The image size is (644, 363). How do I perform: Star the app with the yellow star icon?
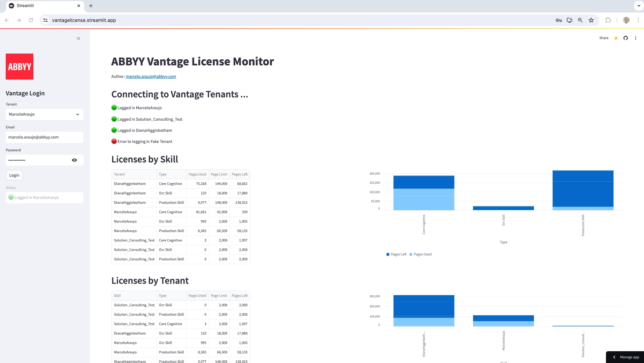point(616,38)
